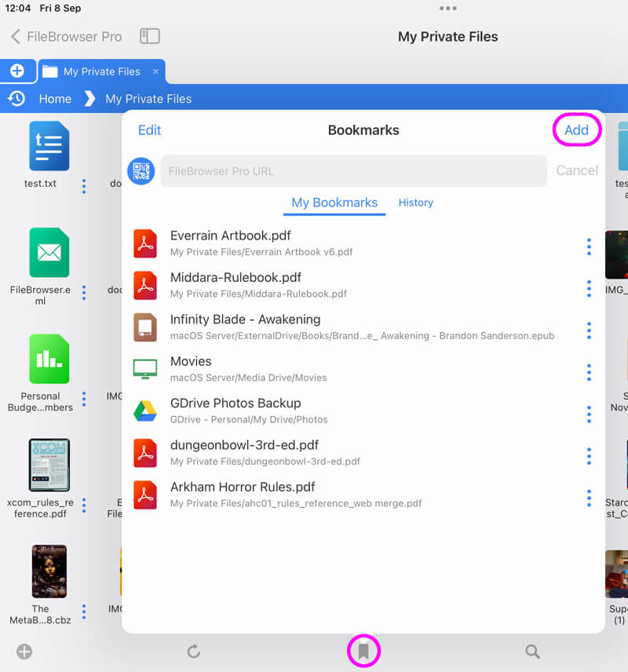Open test.txt file icon

click(49, 146)
